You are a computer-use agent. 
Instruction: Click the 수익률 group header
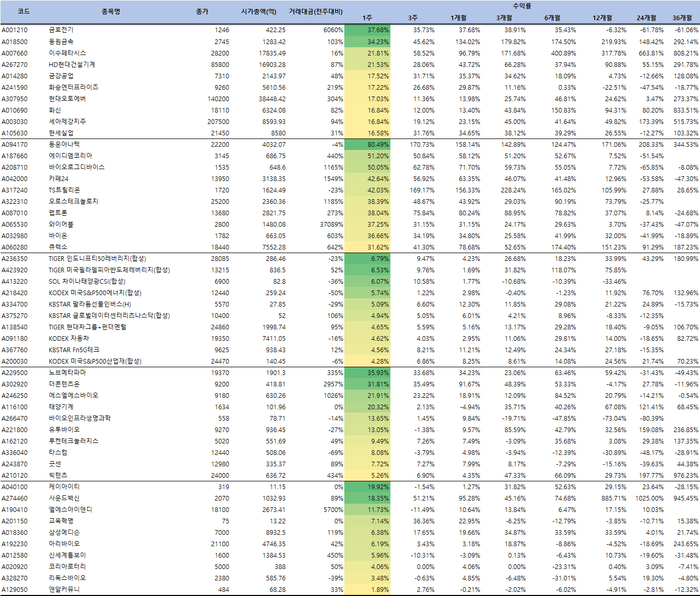tap(522, 6)
